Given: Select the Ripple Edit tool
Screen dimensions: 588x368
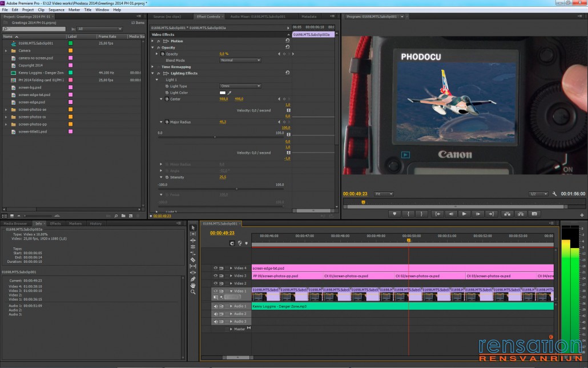Looking at the screenshot, I should tap(193, 241).
